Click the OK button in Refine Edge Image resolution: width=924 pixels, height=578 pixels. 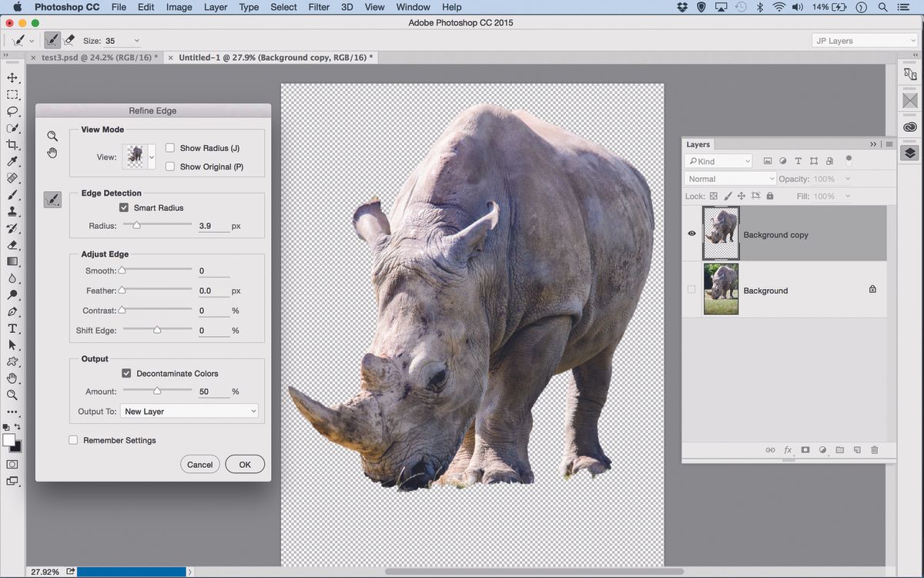point(244,464)
